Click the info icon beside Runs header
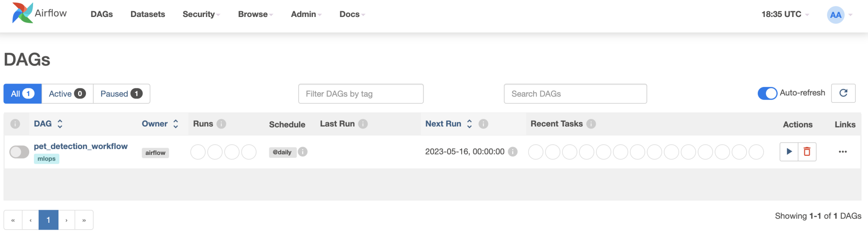The width and height of the screenshot is (868, 236). coord(221,124)
